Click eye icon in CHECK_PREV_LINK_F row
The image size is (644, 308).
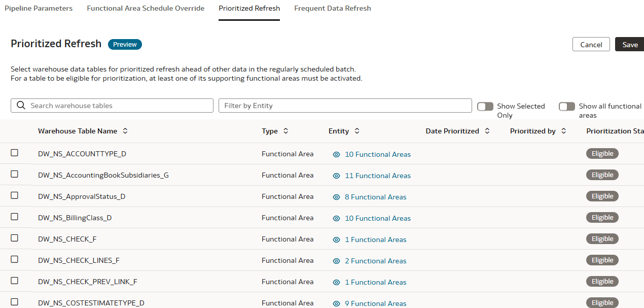pyautogui.click(x=336, y=282)
